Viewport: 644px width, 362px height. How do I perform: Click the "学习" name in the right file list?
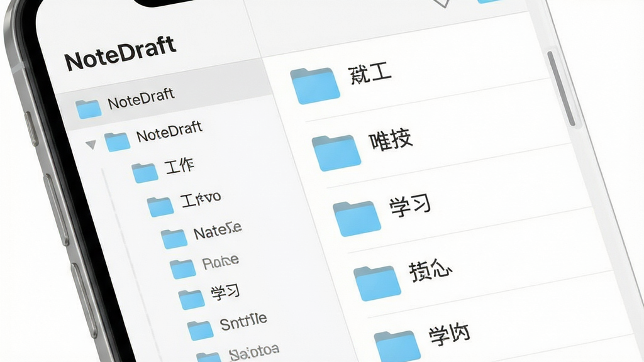click(x=410, y=206)
